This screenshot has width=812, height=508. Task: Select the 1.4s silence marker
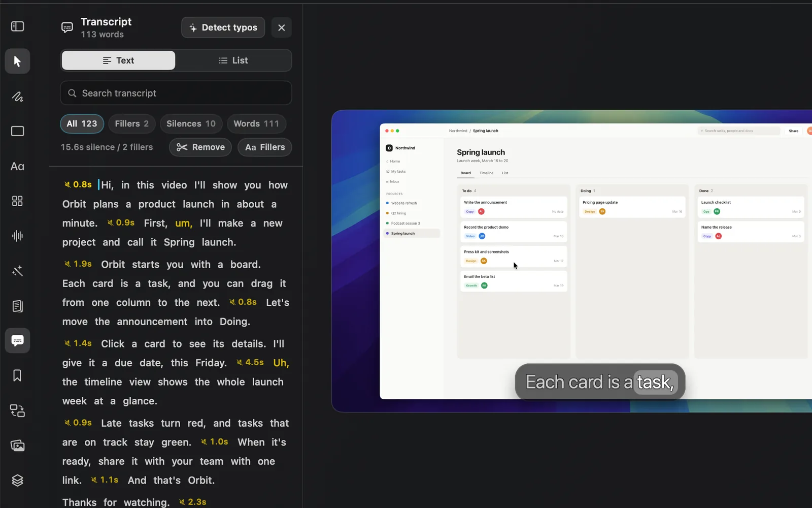(x=78, y=343)
